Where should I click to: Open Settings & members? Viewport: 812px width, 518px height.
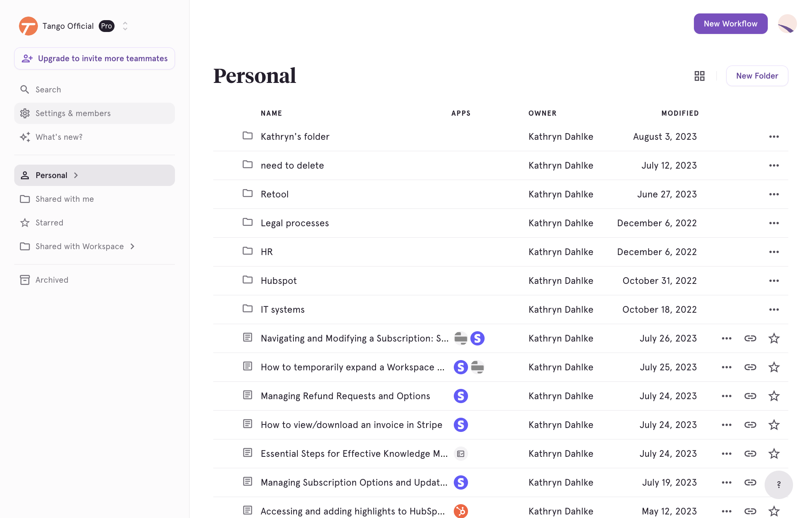94,113
